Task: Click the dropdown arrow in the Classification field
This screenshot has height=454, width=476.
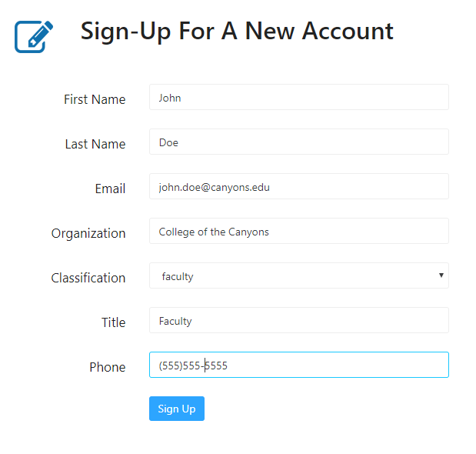Action: click(x=441, y=275)
